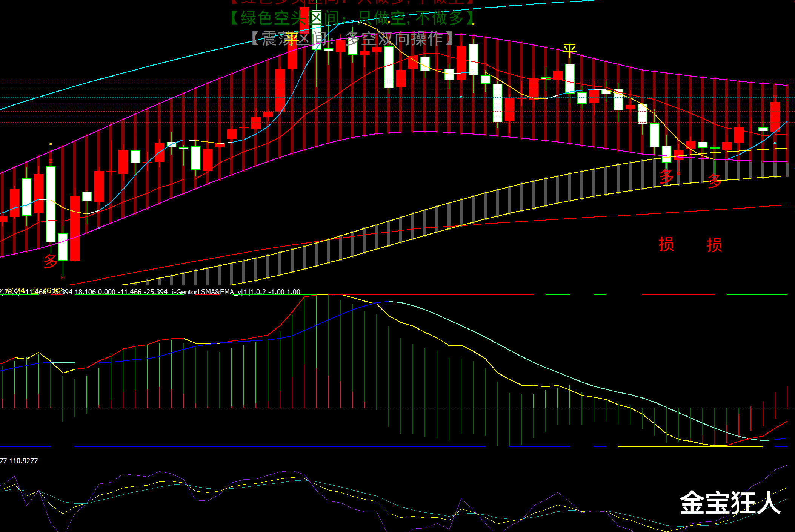Image resolution: width=795 pixels, height=532 pixels.
Task: Click the last large red candle on right
Action: [x=775, y=117]
